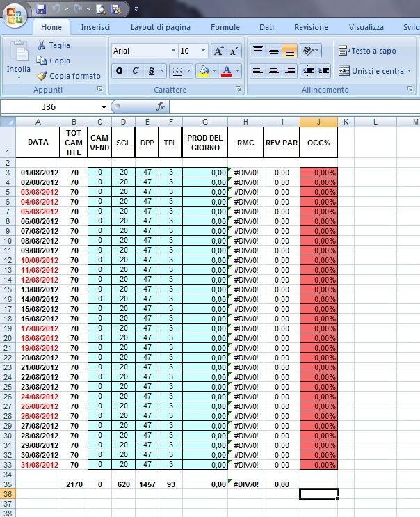Save the workbook from quick access toolbar

(x=40, y=10)
